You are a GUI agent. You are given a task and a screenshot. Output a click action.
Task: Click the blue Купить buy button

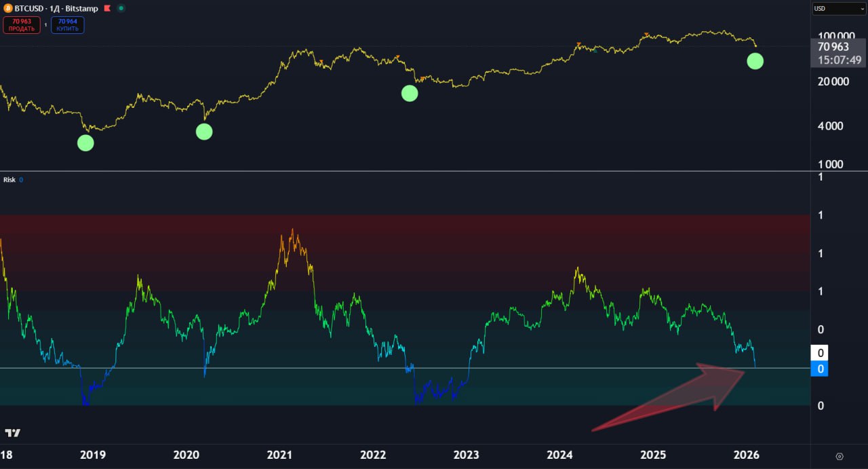67,25
